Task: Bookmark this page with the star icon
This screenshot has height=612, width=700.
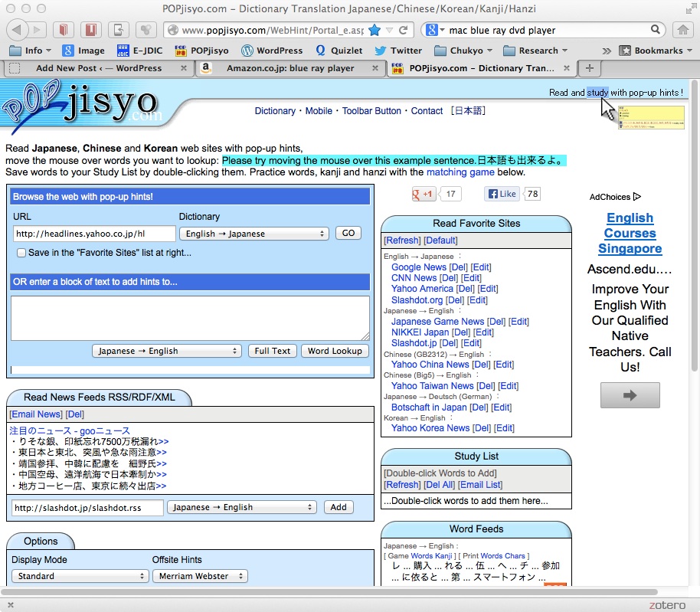Action: pos(375,30)
